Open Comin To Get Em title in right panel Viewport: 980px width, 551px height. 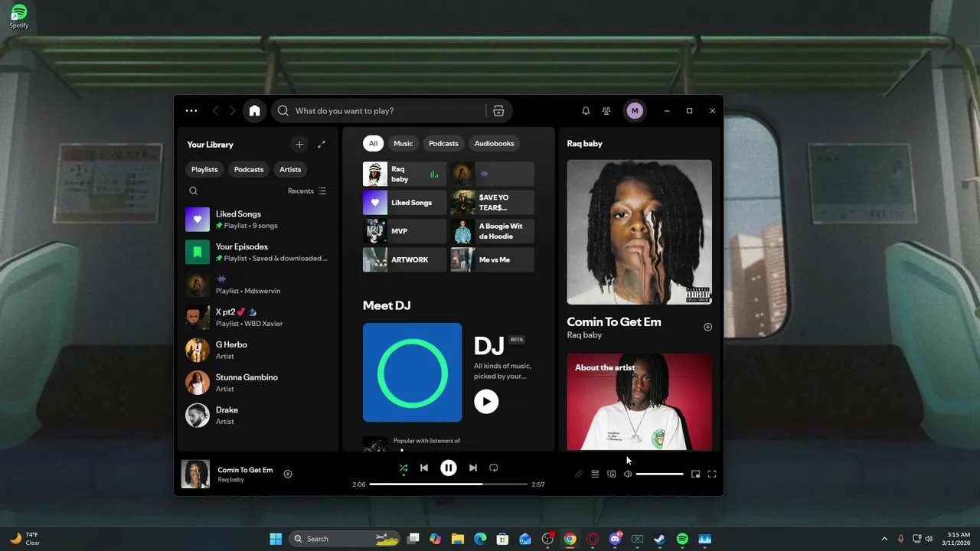point(613,322)
